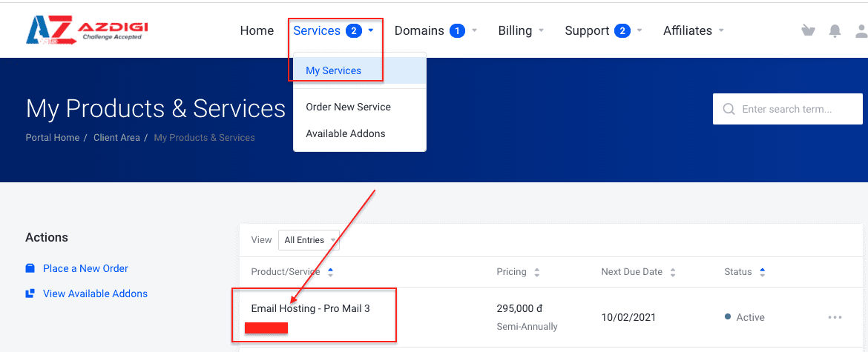Image resolution: width=868 pixels, height=352 pixels.
Task: Sort by Product/Service column arrows
Action: tap(330, 272)
